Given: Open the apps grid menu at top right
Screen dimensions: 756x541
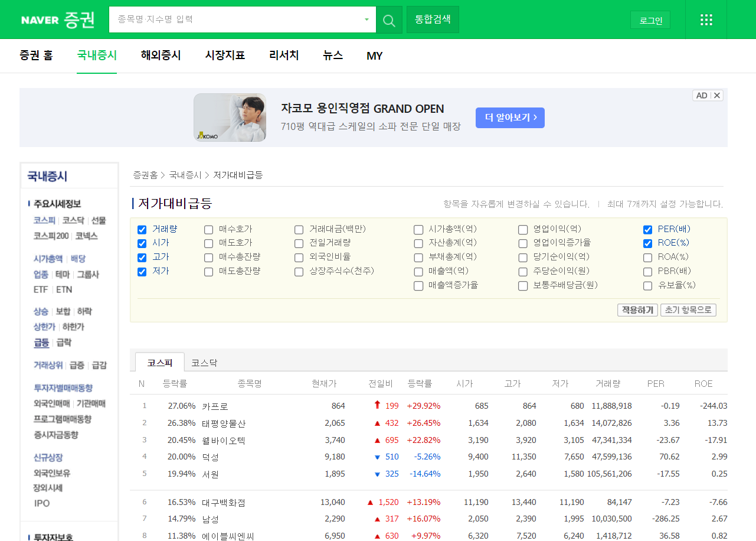Looking at the screenshot, I should [x=706, y=19].
